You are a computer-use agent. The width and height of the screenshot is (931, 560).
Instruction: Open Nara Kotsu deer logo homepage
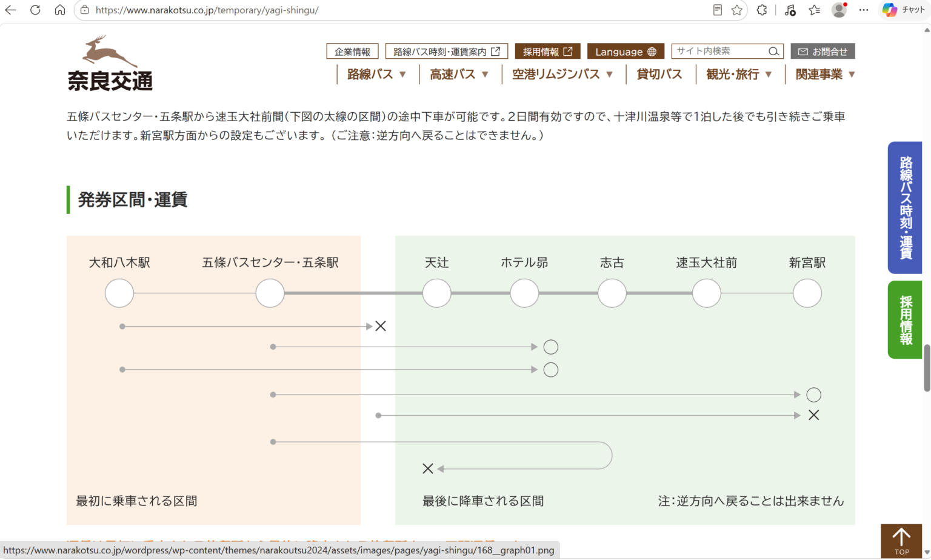click(110, 63)
